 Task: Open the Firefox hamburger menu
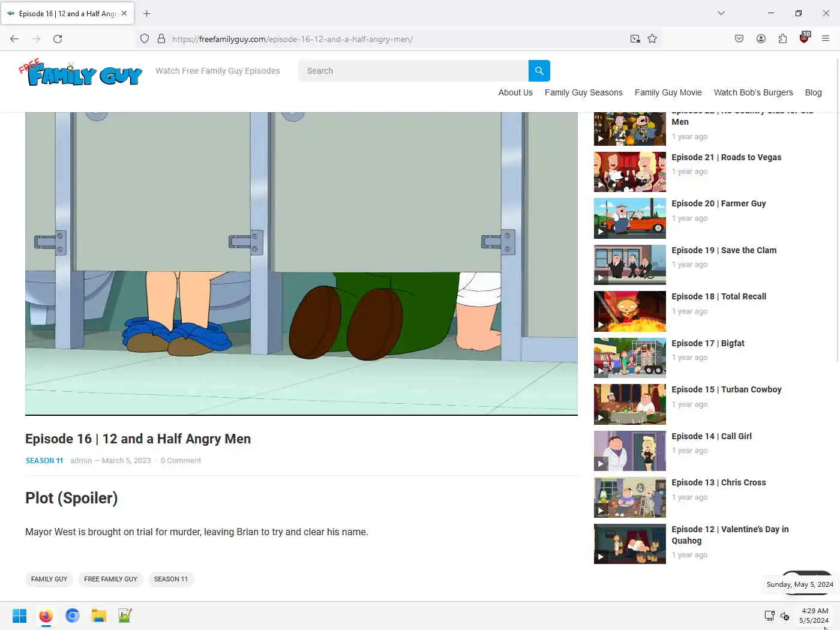coord(826,39)
